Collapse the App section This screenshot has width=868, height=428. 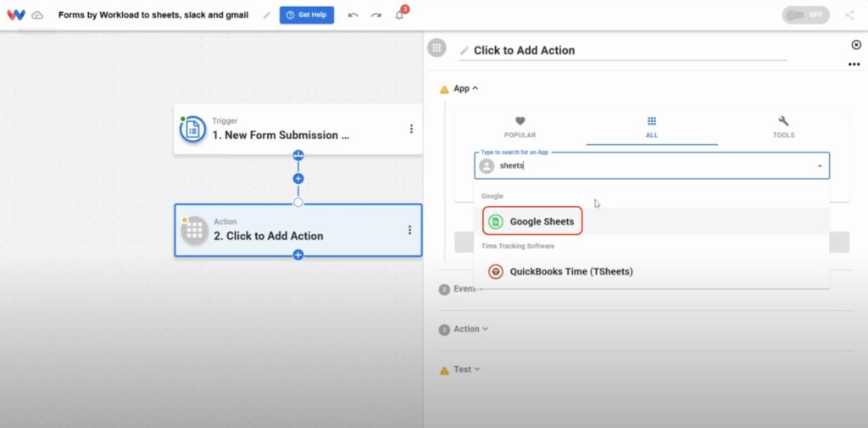tap(466, 89)
